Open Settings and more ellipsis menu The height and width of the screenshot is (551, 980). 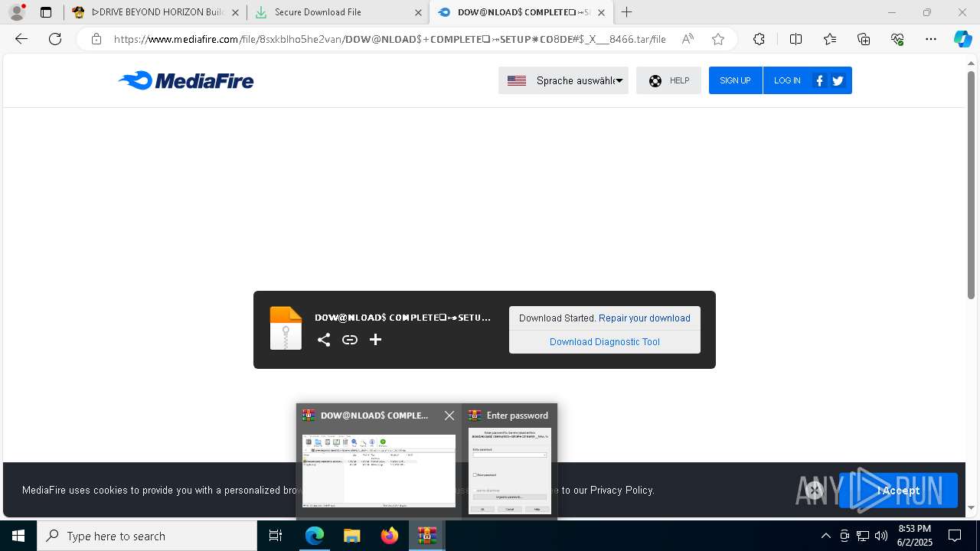pyautogui.click(x=931, y=39)
